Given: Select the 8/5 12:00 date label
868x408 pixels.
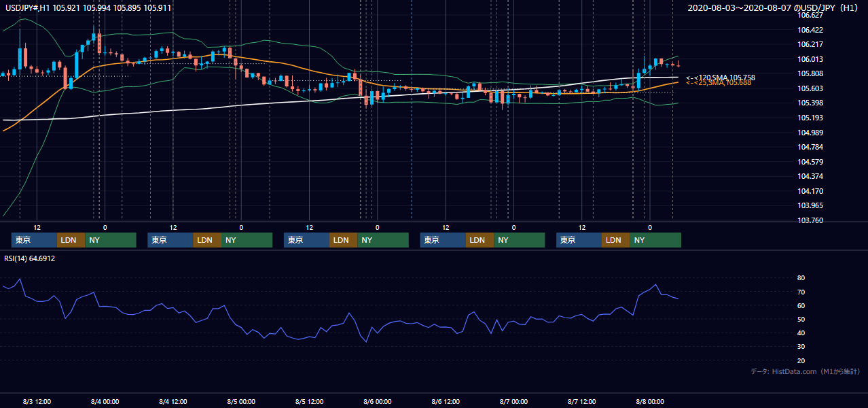Looking at the screenshot, I should (x=309, y=401).
